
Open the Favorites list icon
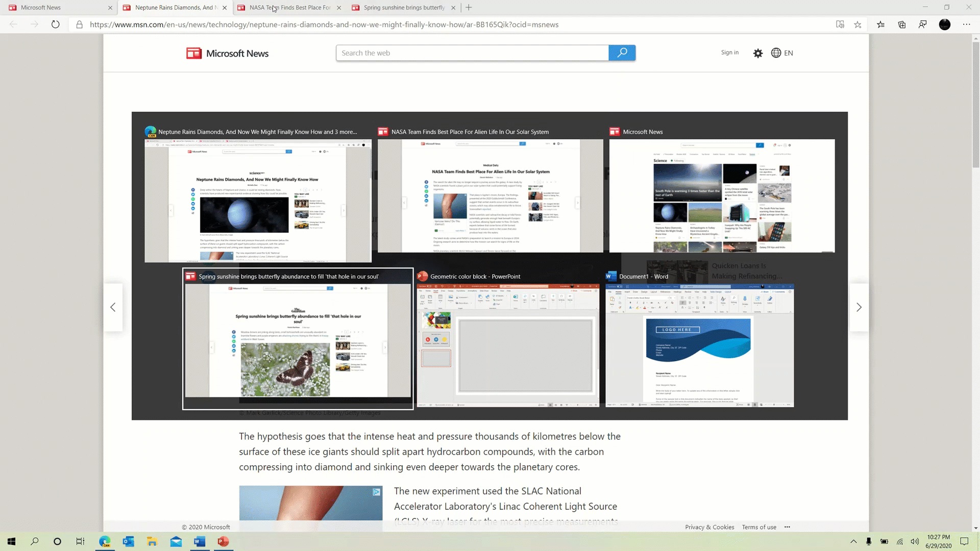point(880,24)
